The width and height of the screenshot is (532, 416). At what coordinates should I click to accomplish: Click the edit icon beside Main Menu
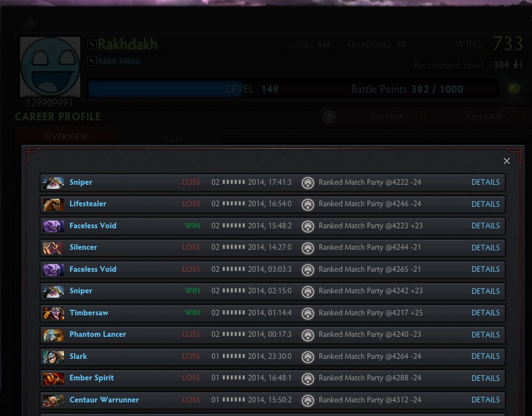pos(92,60)
